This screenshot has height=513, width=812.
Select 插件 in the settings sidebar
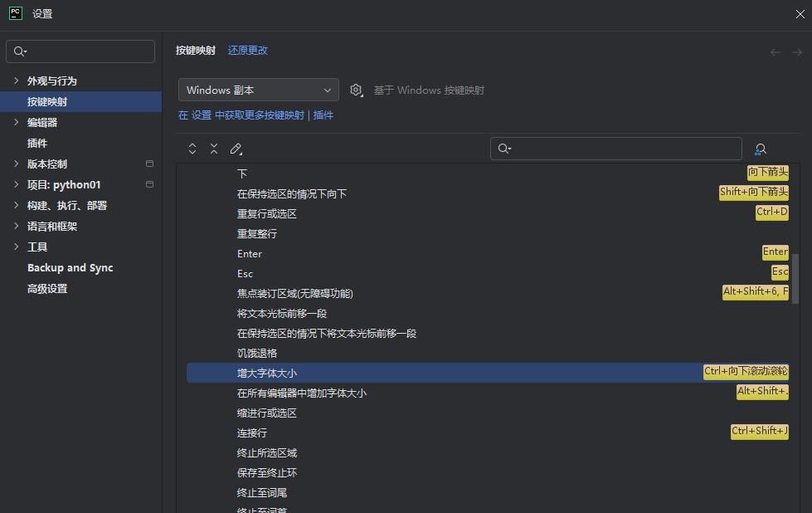[x=36, y=143]
